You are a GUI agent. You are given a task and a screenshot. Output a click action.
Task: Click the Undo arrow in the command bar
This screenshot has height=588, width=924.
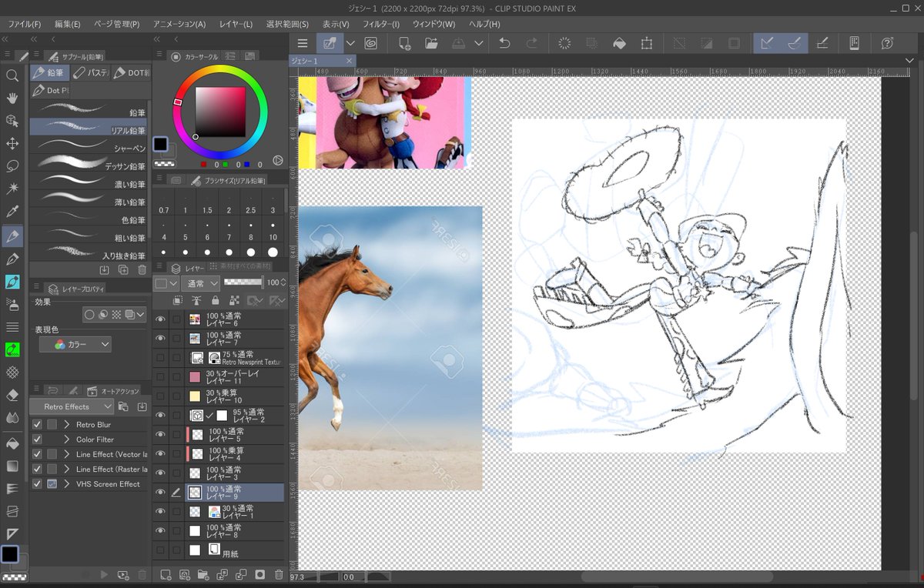click(x=504, y=43)
